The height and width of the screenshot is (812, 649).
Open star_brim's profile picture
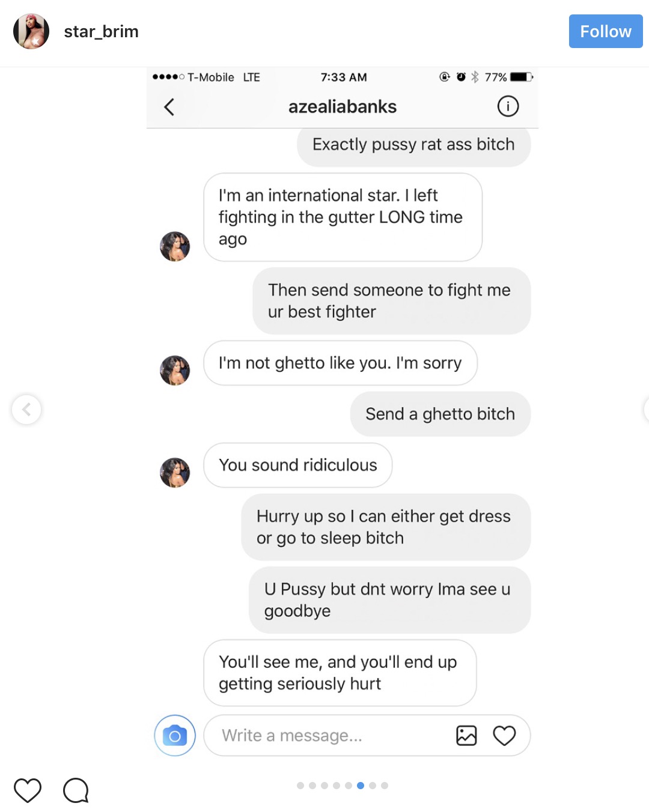[31, 31]
